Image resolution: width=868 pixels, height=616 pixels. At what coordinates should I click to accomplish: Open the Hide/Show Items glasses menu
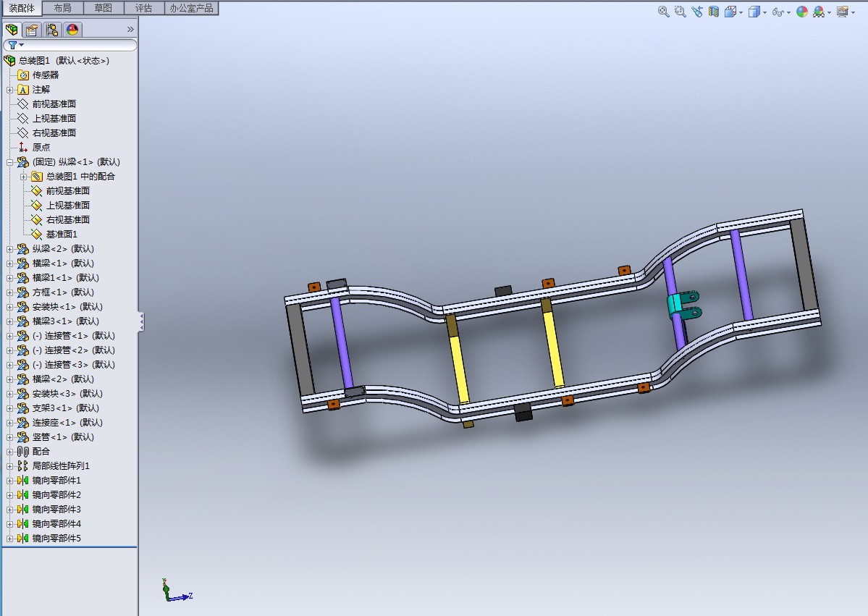pyautogui.click(x=779, y=12)
